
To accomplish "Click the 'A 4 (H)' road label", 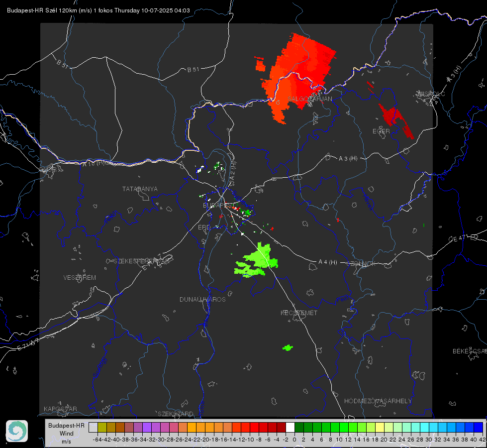I will click(x=328, y=262).
